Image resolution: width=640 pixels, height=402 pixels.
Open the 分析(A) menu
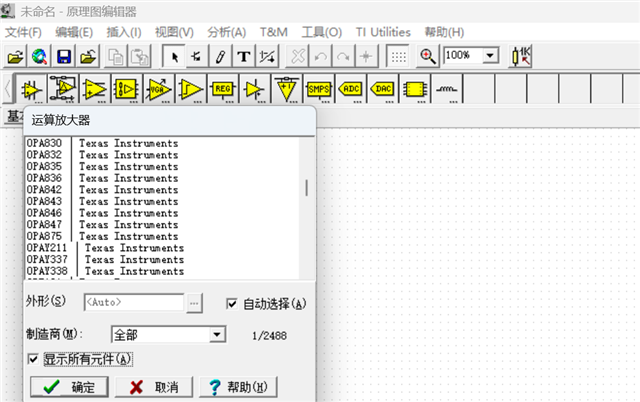227,32
